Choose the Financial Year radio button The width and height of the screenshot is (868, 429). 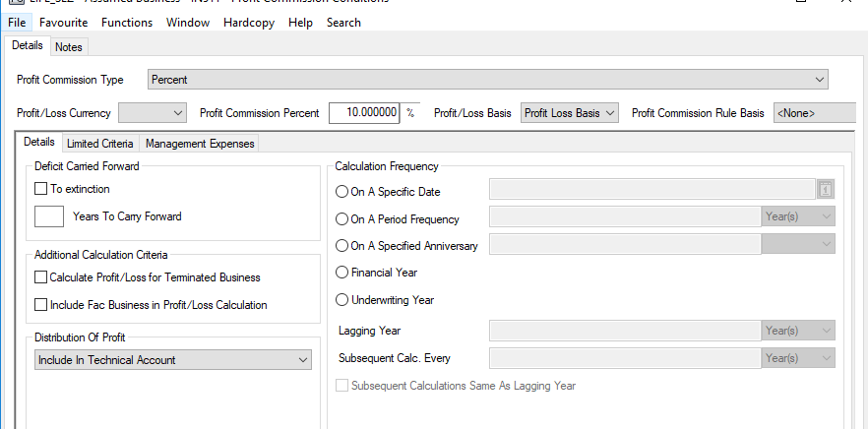click(342, 273)
